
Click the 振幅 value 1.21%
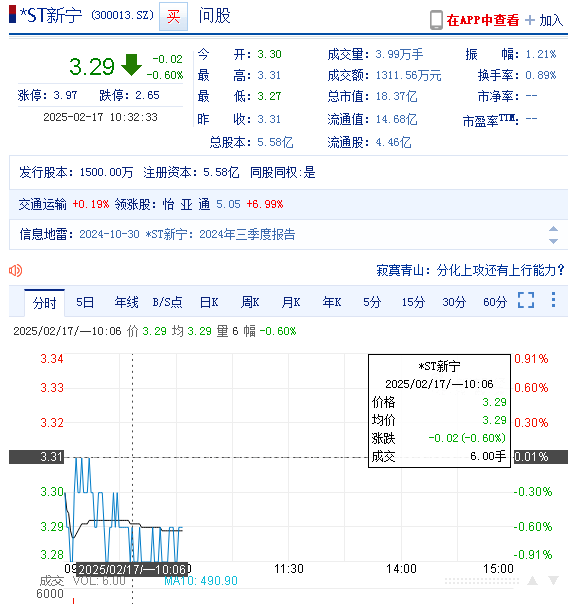pos(541,54)
